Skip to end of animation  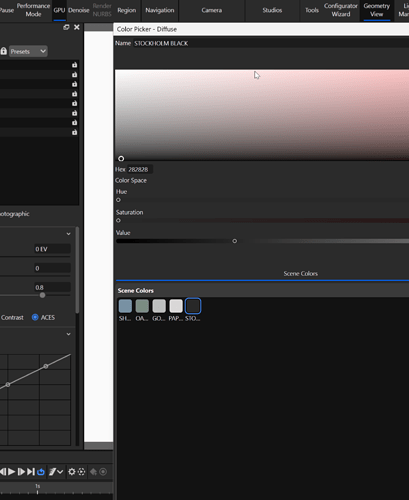point(31,472)
